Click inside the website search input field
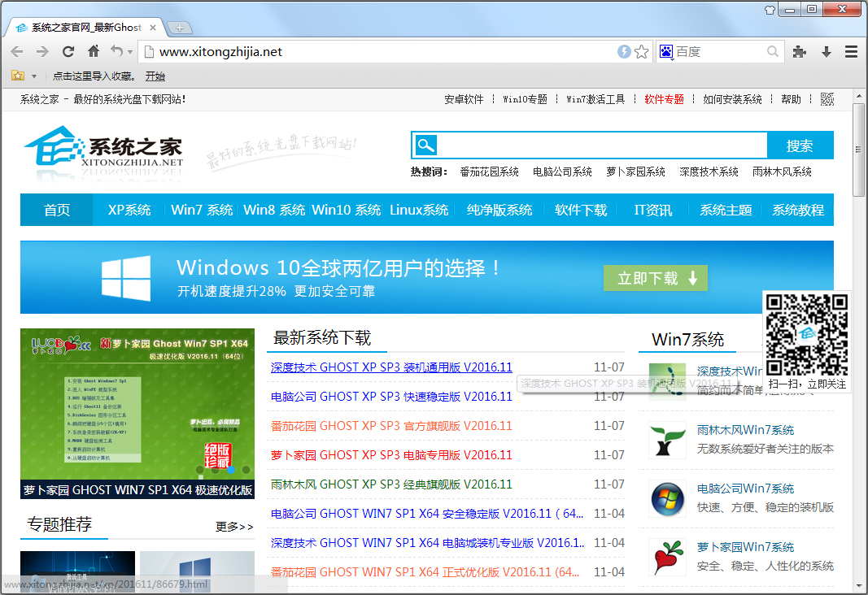The width and height of the screenshot is (868, 595). 602,145
